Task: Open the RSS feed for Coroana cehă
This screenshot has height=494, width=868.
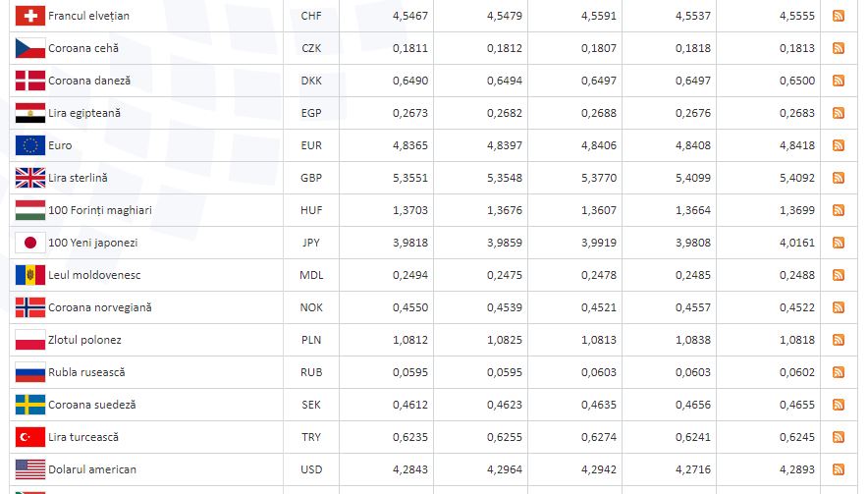Action: (839, 48)
